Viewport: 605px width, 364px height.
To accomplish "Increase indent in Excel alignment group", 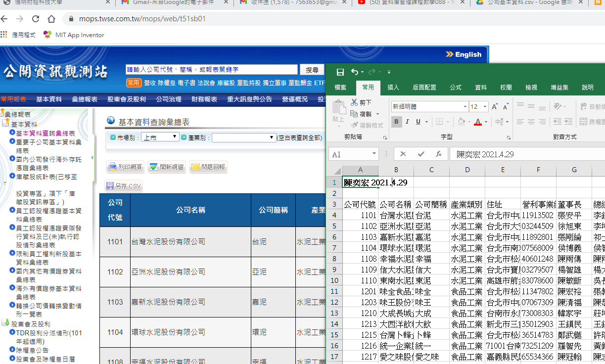I will (x=569, y=122).
